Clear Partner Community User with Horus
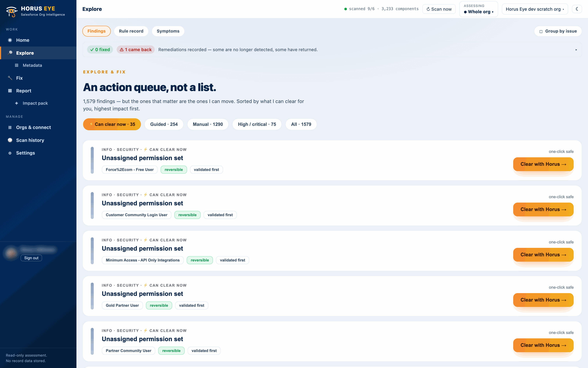This screenshot has height=368, width=588. point(543,345)
